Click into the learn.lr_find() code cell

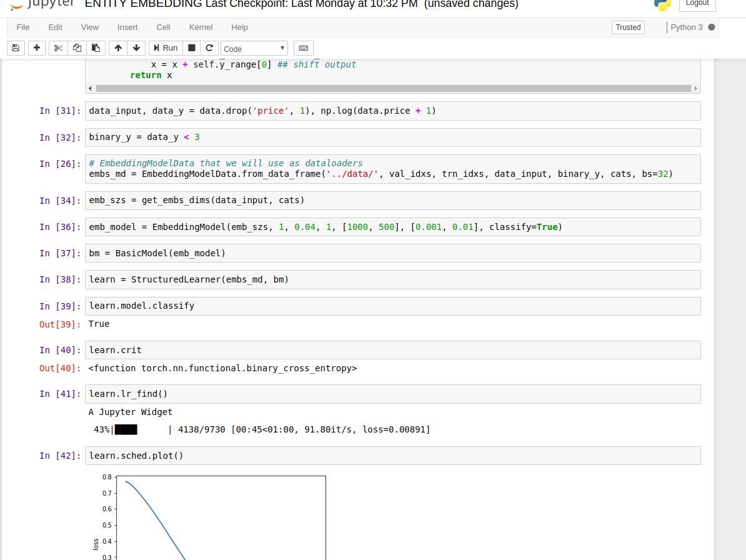tap(392, 394)
